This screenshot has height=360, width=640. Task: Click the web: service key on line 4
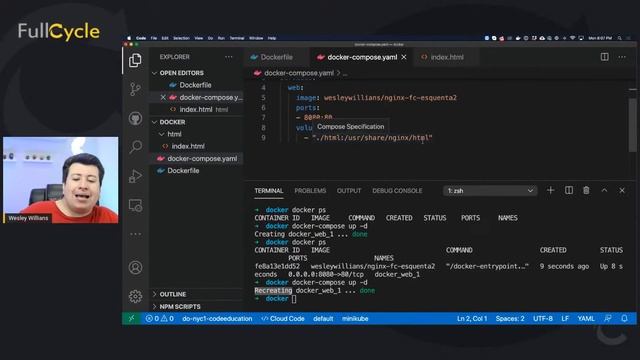pyautogui.click(x=296, y=87)
